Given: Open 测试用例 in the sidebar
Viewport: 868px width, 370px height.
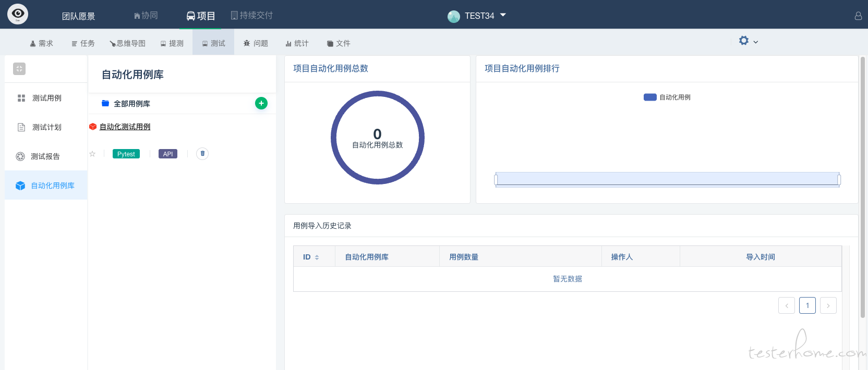Looking at the screenshot, I should click(46, 98).
